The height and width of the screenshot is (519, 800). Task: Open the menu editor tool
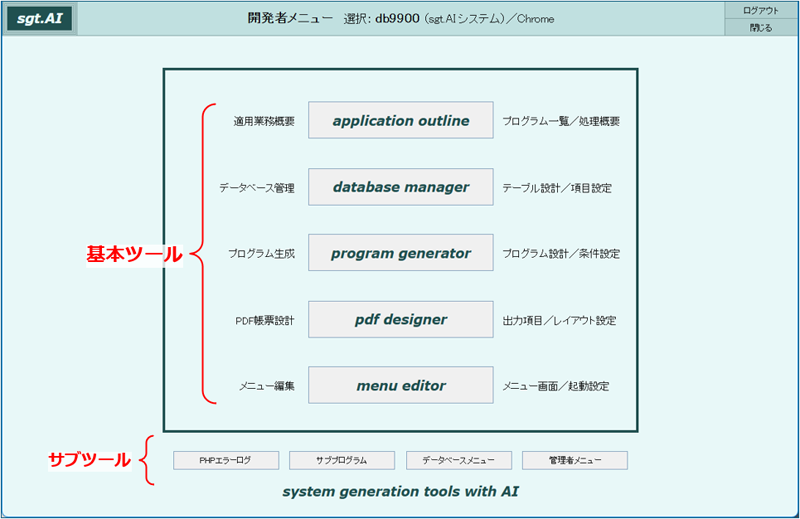click(x=401, y=385)
